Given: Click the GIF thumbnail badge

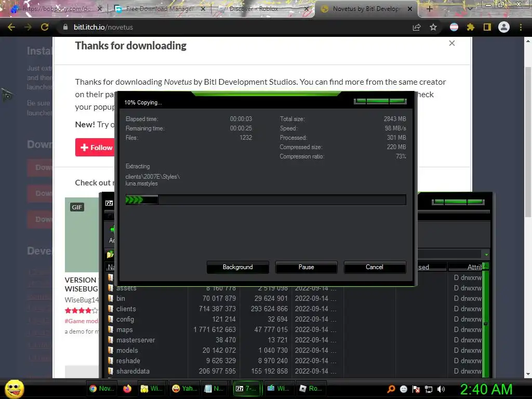Looking at the screenshot, I should pyautogui.click(x=77, y=207).
